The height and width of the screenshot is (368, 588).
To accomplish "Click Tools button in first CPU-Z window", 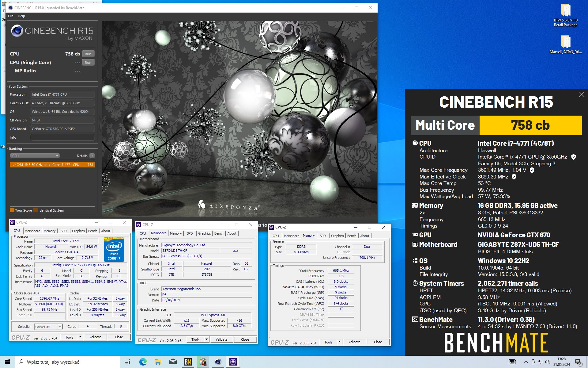I will tap(69, 337).
